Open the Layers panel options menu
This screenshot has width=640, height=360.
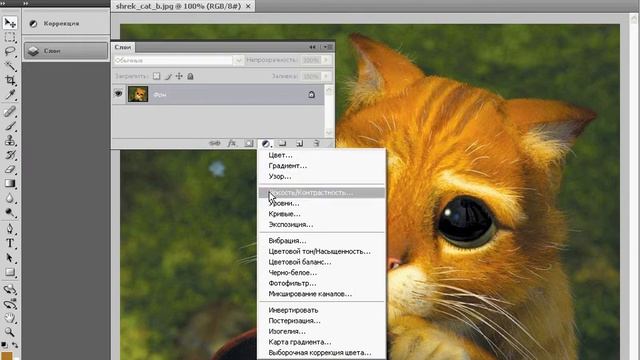pos(328,47)
